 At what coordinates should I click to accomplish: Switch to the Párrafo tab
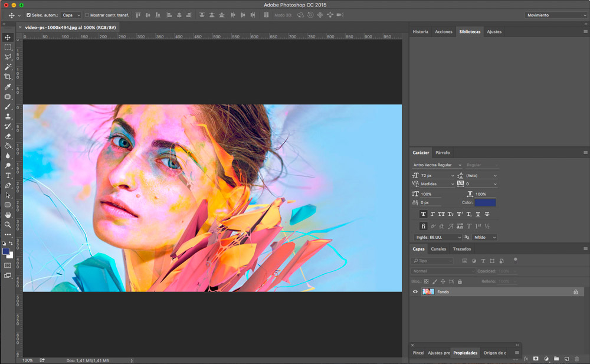point(442,153)
